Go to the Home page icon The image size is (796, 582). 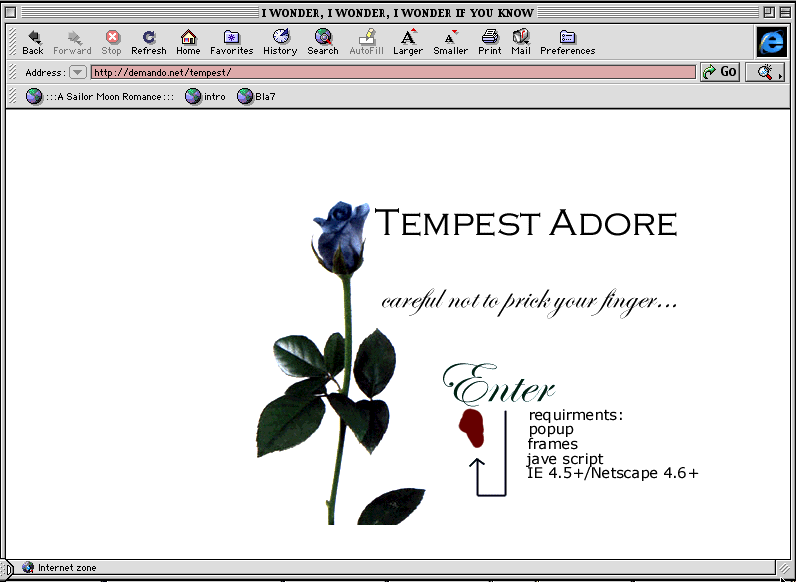188,37
